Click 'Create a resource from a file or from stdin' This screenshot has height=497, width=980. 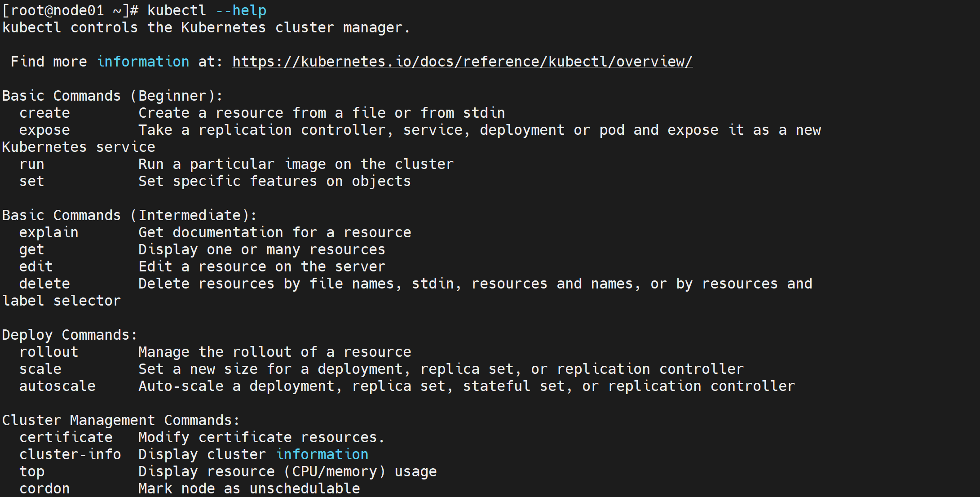(x=322, y=113)
